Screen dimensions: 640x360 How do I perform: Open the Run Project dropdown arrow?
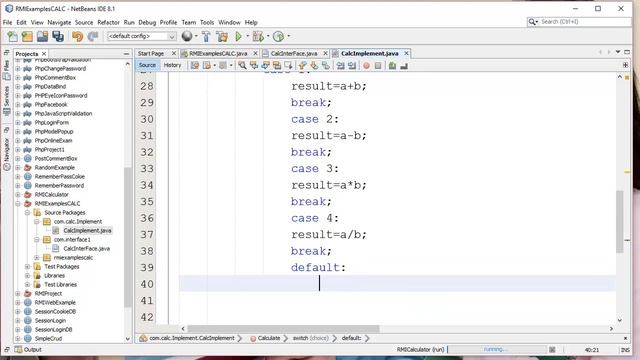pos(247,36)
